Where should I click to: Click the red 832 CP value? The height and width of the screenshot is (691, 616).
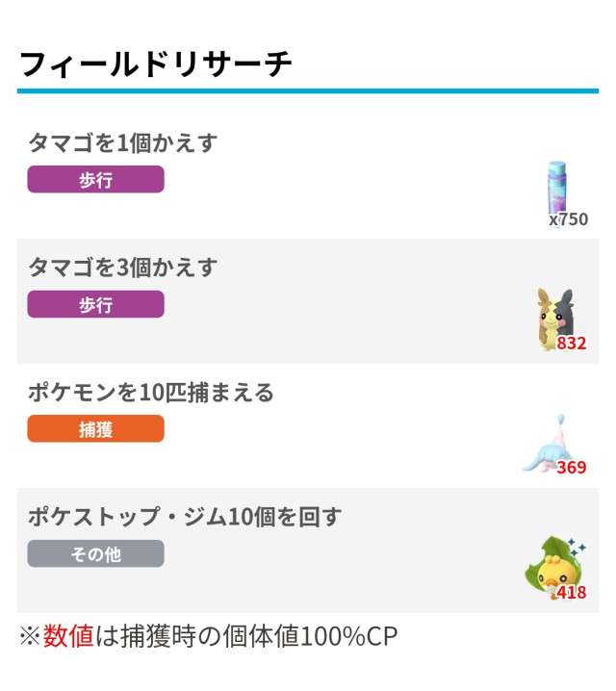coord(572,344)
